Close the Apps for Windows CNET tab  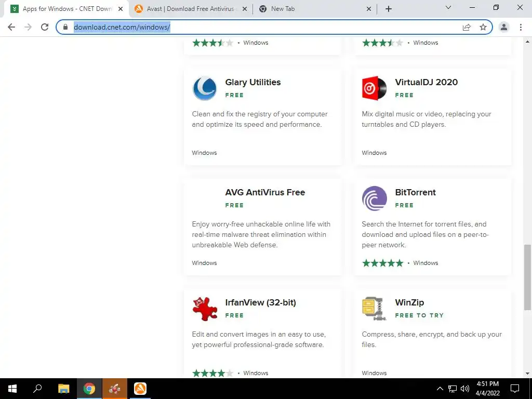(x=121, y=9)
